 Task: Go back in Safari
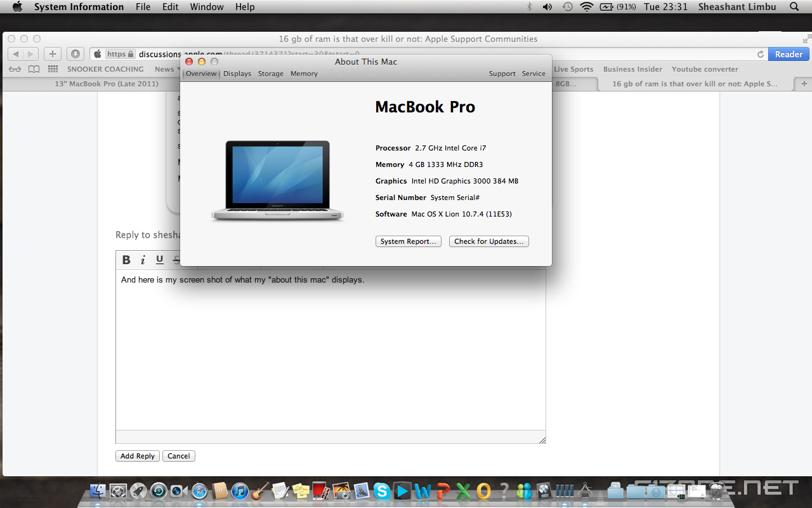[16, 54]
